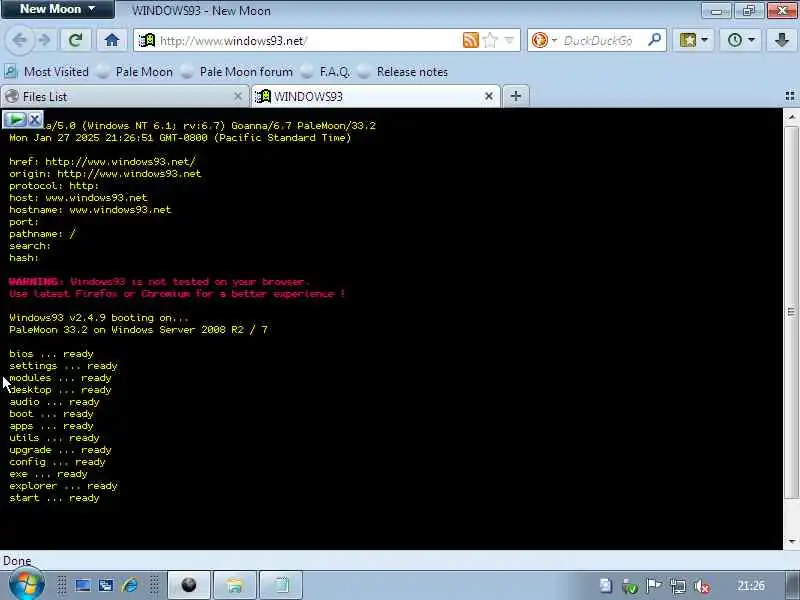Screen dimensions: 800x600
Task: Open the browser home page
Action: tap(112, 40)
